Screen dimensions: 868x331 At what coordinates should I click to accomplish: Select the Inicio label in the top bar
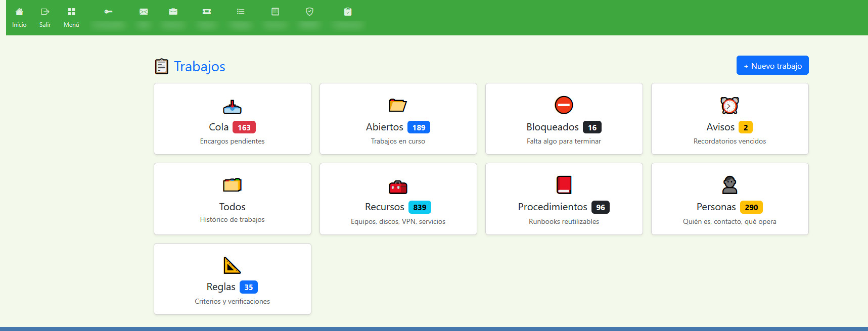point(19,25)
